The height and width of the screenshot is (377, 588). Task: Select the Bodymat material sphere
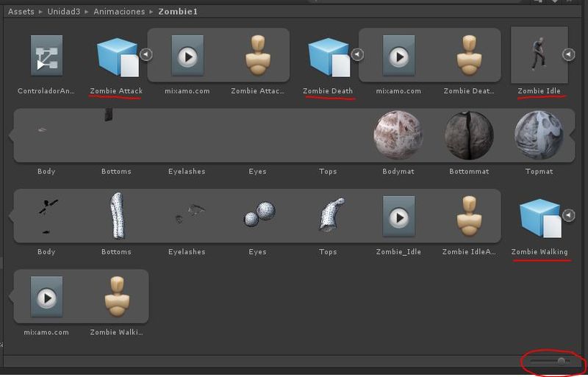tap(398, 135)
